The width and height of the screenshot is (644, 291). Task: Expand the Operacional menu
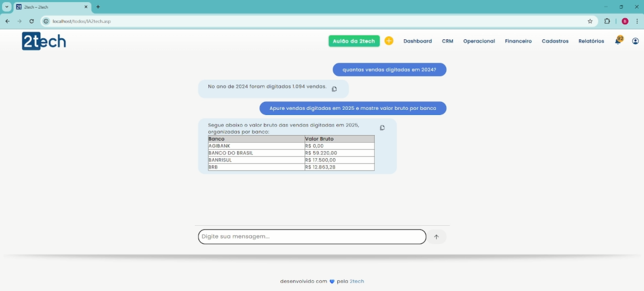click(x=479, y=41)
